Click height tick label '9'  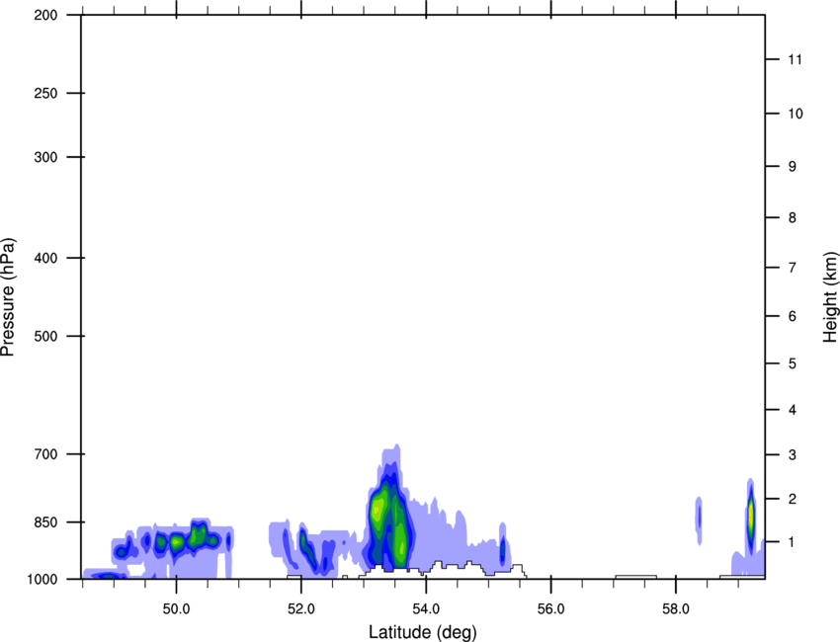click(x=793, y=167)
